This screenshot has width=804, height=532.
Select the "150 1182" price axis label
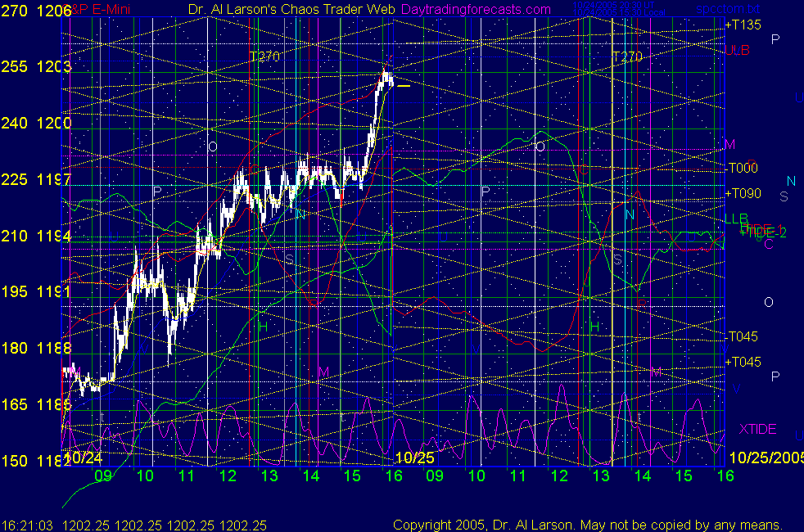pos(36,461)
